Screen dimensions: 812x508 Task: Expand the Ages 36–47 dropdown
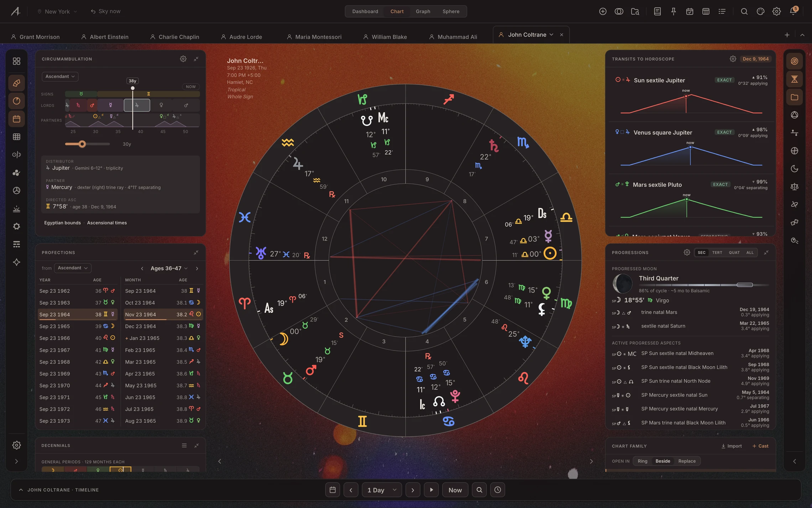169,268
